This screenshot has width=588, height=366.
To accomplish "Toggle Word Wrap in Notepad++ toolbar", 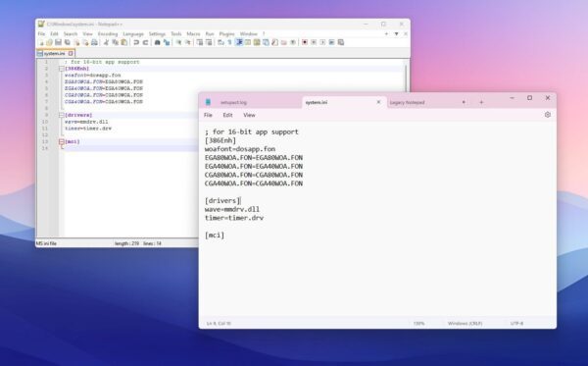I will [x=220, y=42].
